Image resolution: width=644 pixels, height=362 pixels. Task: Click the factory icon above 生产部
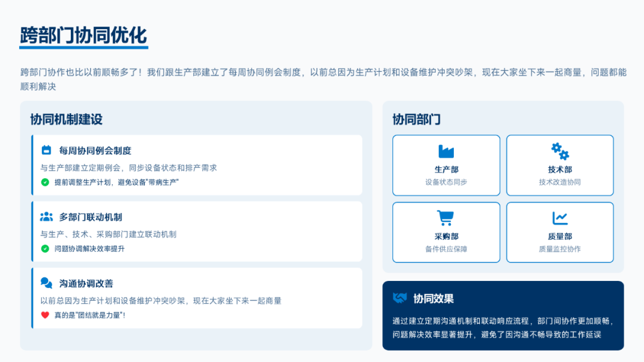tap(446, 151)
